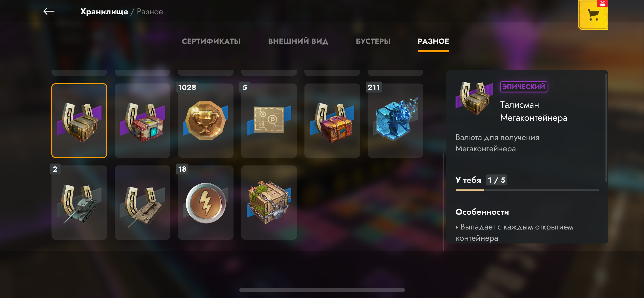Select the tan tank horseshoe item
Image resolution: width=644 pixels, height=298 pixels.
pos(142,202)
